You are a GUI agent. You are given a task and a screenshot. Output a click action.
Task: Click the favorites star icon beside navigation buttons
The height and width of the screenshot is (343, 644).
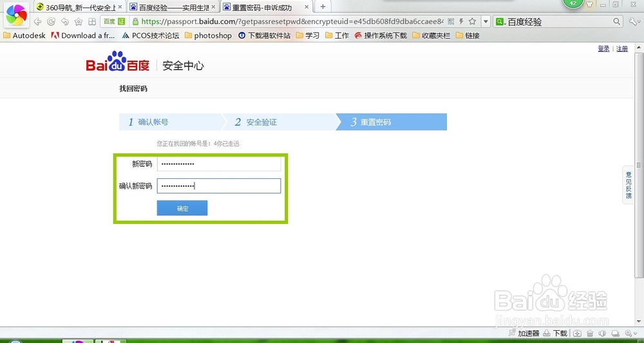coord(79,22)
